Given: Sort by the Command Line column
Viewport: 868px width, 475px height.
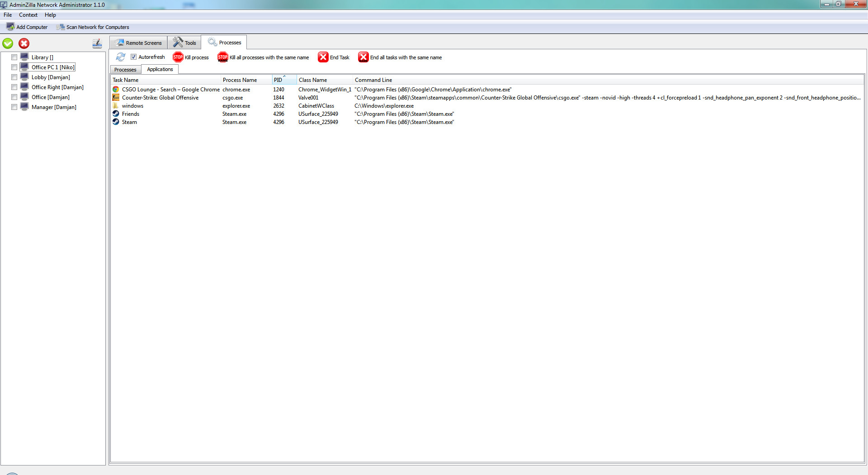Looking at the screenshot, I should coord(608,80).
